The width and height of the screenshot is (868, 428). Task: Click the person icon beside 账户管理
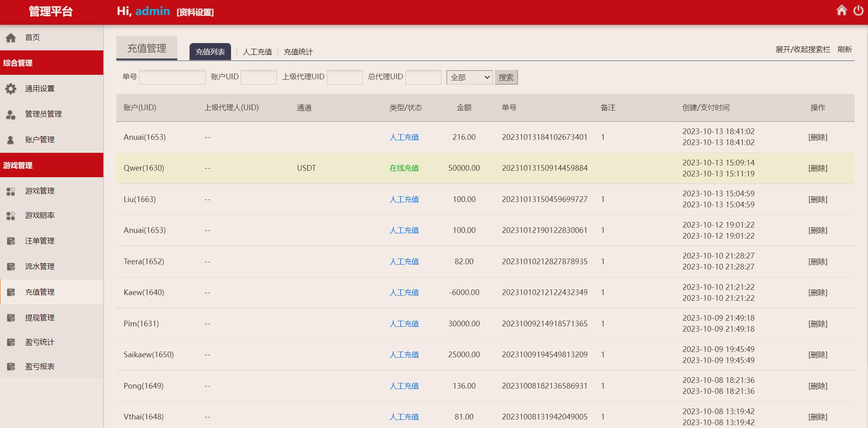[x=11, y=140]
